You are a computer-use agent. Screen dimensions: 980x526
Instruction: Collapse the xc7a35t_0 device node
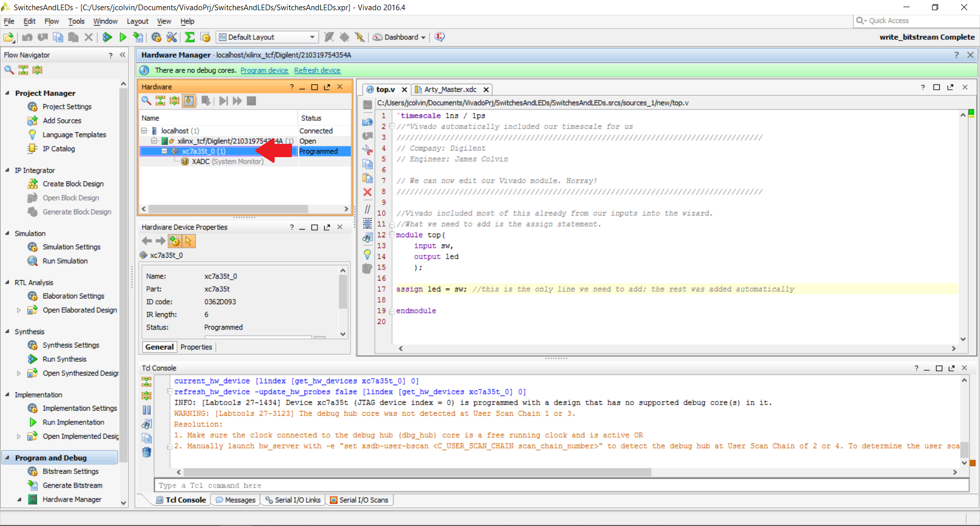164,151
